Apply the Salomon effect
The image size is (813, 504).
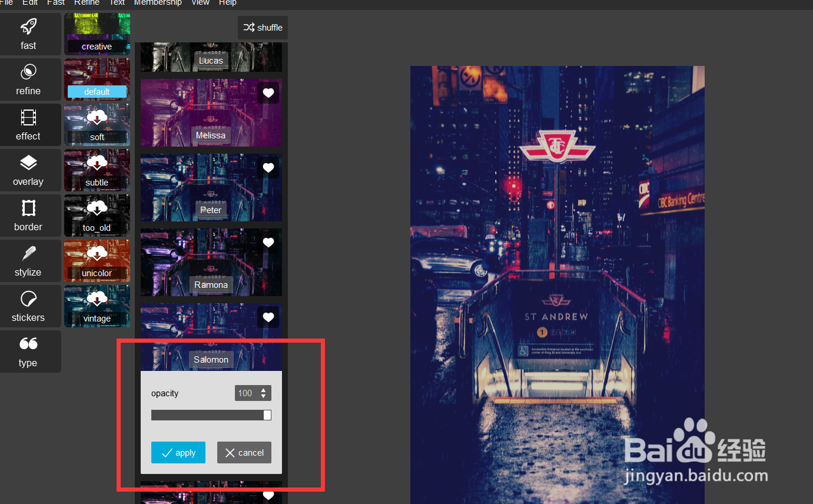click(178, 452)
